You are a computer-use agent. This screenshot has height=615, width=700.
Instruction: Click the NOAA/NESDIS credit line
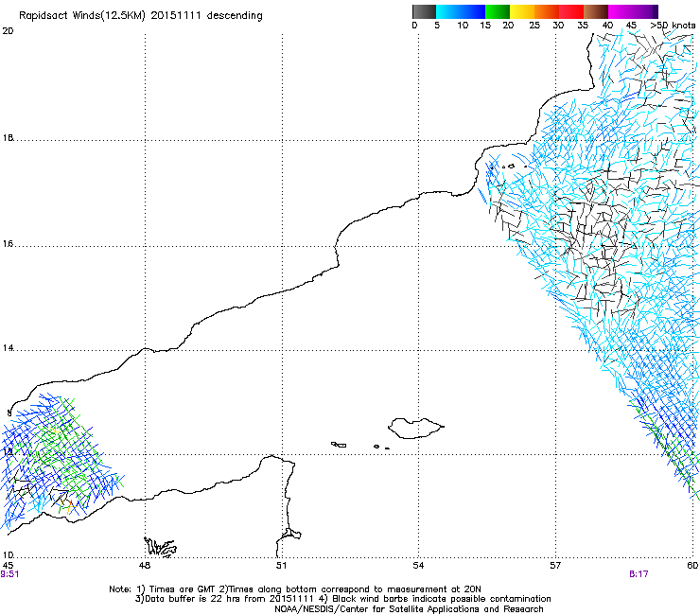click(x=409, y=609)
